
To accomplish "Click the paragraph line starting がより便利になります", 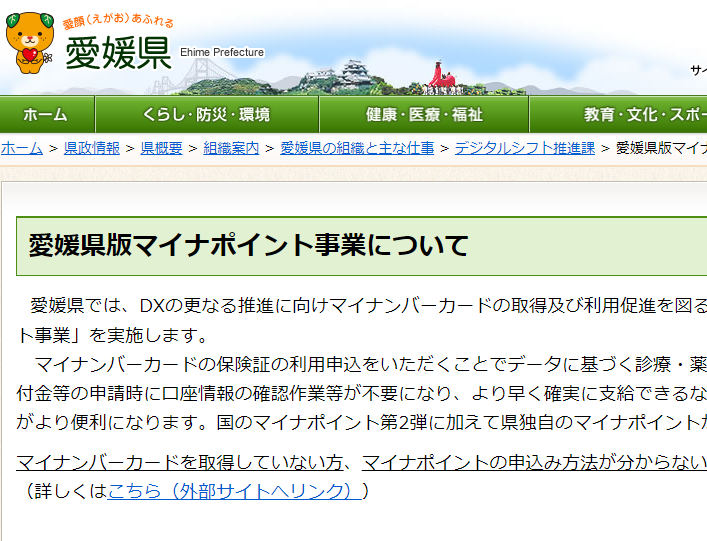I will (x=362, y=422).
